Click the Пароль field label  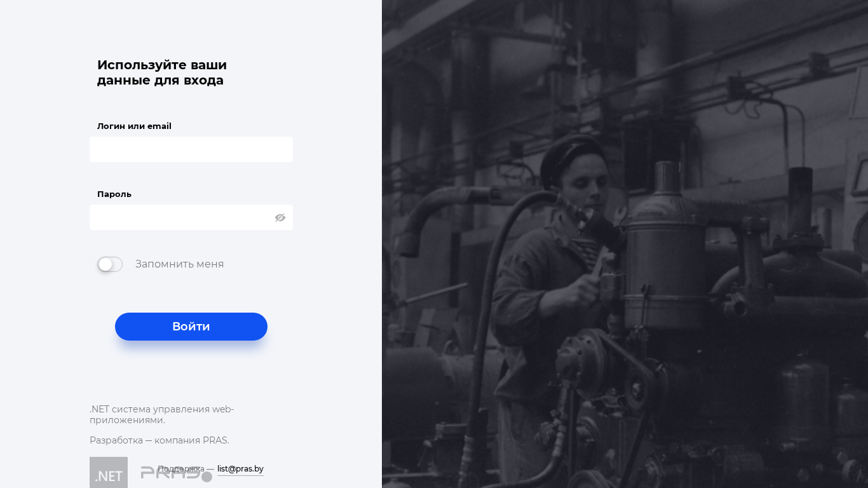114,194
